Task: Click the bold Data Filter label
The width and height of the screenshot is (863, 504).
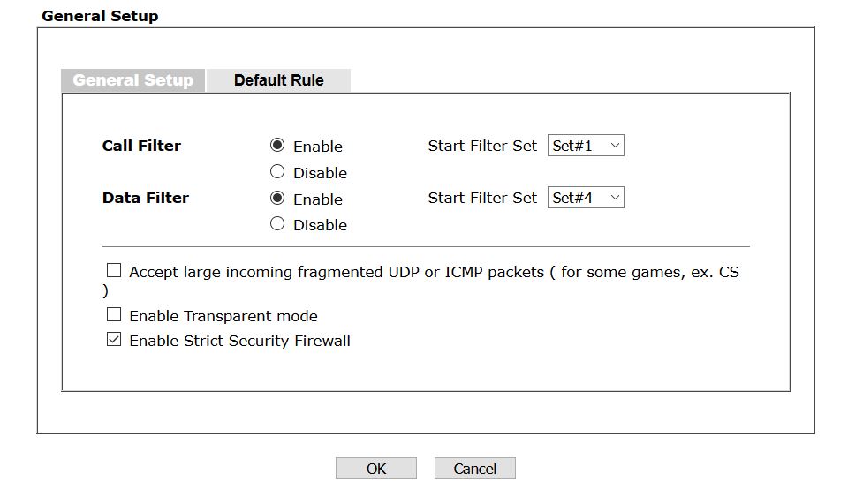Action: 146,198
